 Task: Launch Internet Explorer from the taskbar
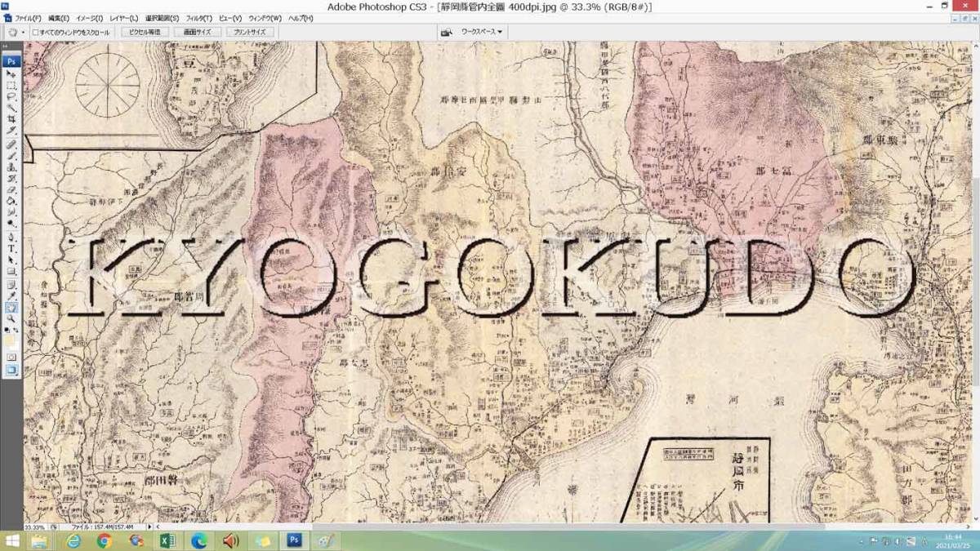73,541
